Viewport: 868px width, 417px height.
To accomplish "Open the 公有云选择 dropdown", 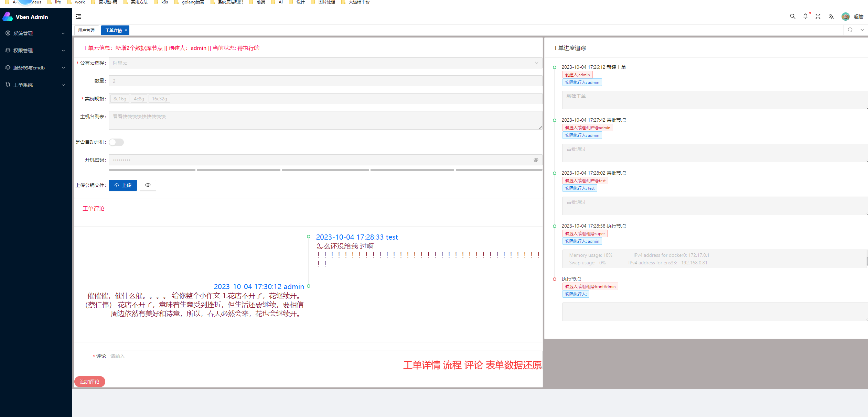I will tap(325, 63).
